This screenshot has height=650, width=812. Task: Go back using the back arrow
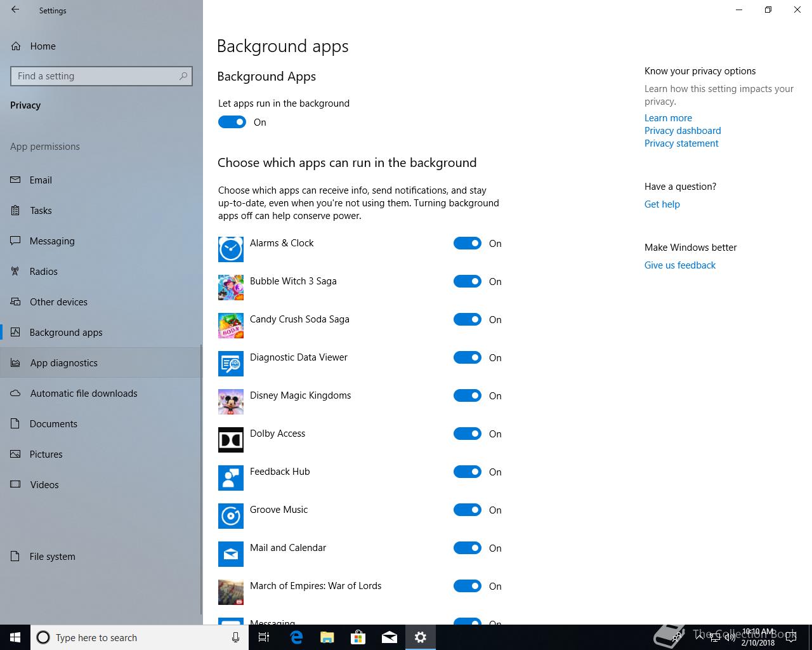click(15, 10)
